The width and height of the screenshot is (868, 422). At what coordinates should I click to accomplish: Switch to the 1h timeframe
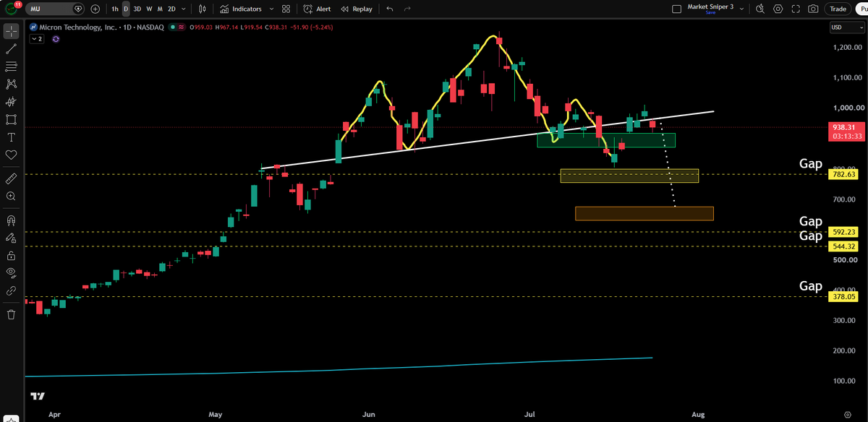(x=114, y=9)
